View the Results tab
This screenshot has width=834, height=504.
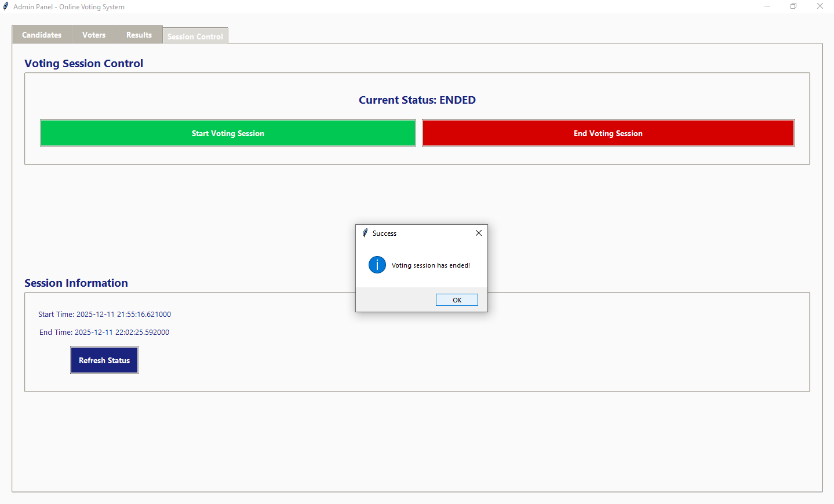click(x=139, y=35)
